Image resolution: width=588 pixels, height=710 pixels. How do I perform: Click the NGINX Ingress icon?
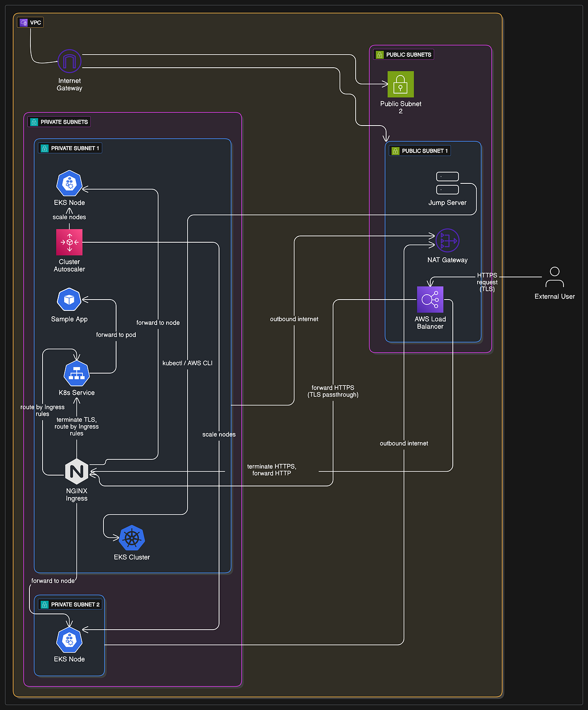pyautogui.click(x=76, y=472)
